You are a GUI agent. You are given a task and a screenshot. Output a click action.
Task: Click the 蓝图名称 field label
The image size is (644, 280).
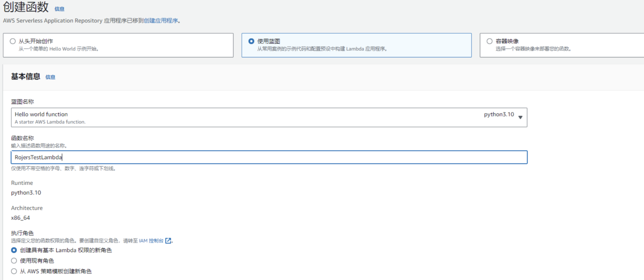click(22, 102)
